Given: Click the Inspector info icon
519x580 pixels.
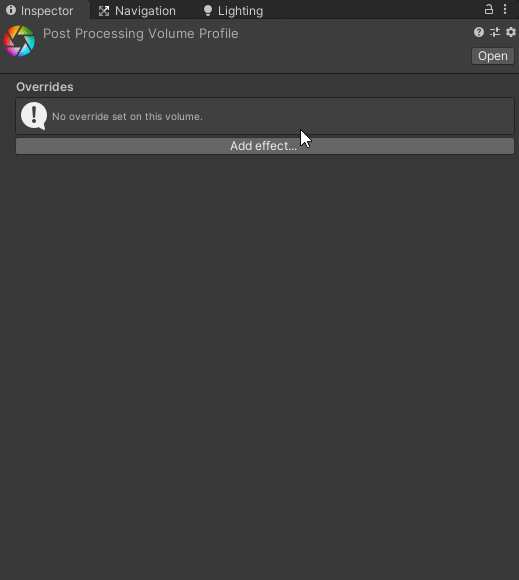Looking at the screenshot, I should (11, 10).
